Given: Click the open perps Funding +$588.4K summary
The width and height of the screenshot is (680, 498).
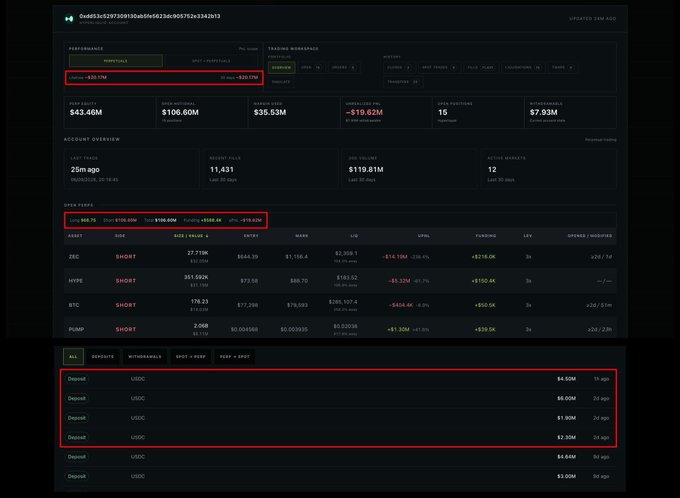Looking at the screenshot, I should coord(203,220).
